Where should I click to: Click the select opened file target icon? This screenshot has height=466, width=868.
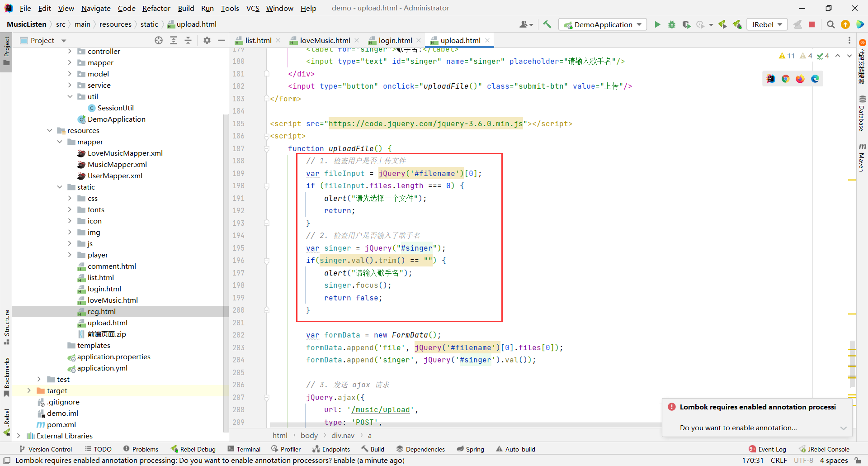pos(159,40)
